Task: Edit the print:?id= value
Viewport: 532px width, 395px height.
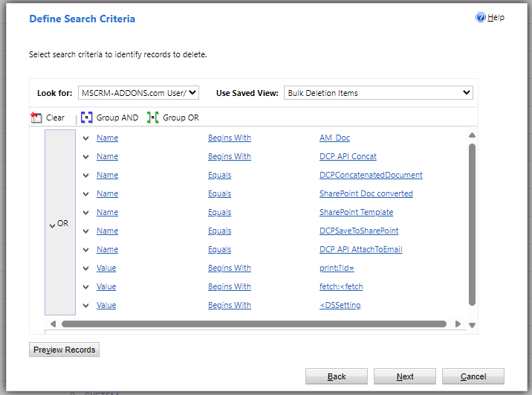Action: pyautogui.click(x=337, y=268)
